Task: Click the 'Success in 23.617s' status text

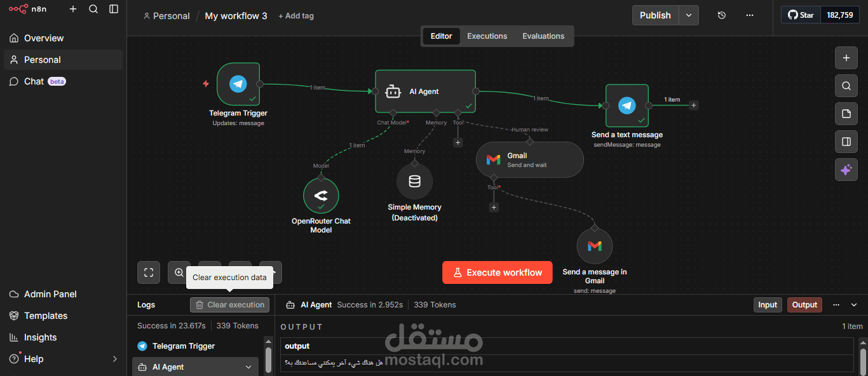Action: click(172, 326)
